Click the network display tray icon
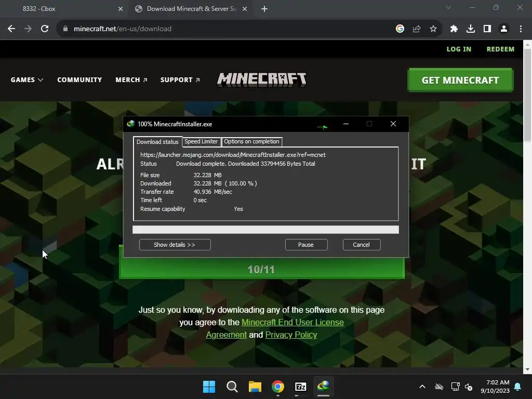The height and width of the screenshot is (399, 532). (x=455, y=387)
